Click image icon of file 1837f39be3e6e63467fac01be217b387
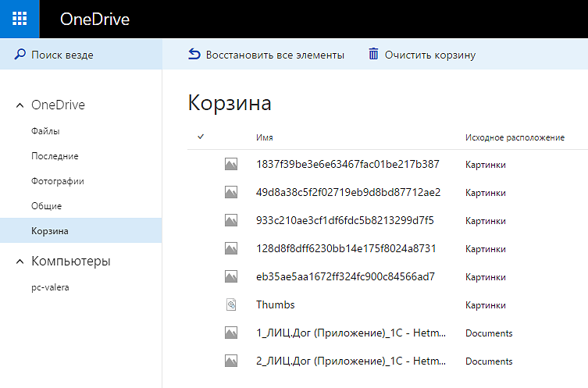The height and width of the screenshot is (388, 588). click(x=231, y=164)
